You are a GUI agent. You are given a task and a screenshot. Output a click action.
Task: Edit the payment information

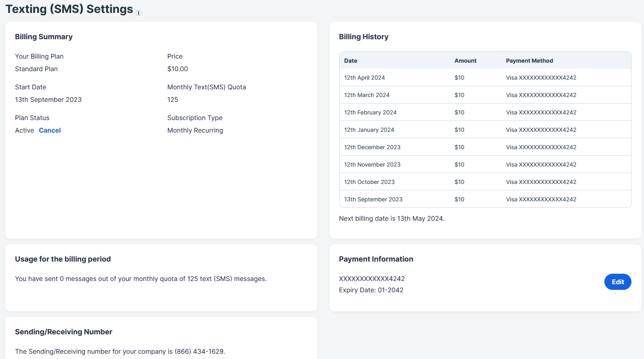click(x=617, y=282)
